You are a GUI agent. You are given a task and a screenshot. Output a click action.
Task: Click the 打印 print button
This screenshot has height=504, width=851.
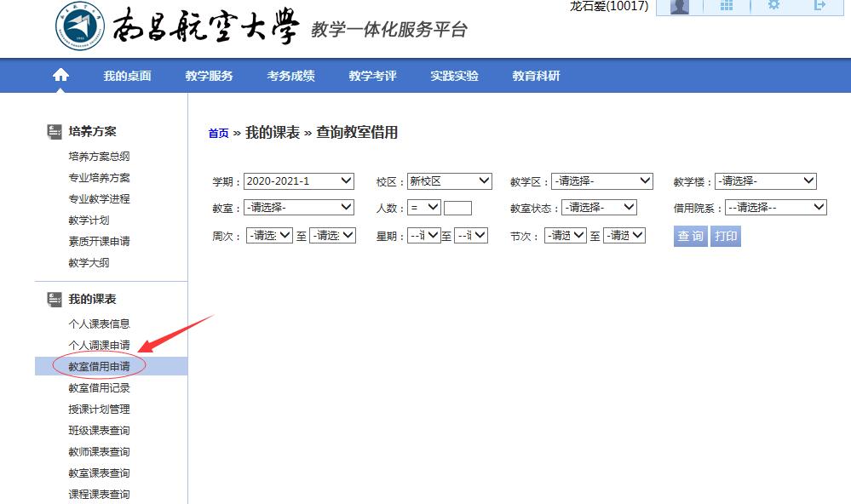pos(726,236)
